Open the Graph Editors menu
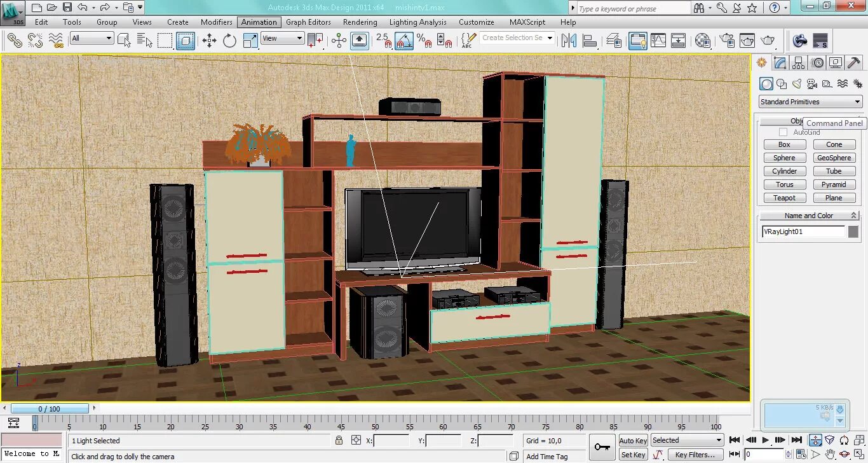This screenshot has width=868, height=463. tap(308, 22)
